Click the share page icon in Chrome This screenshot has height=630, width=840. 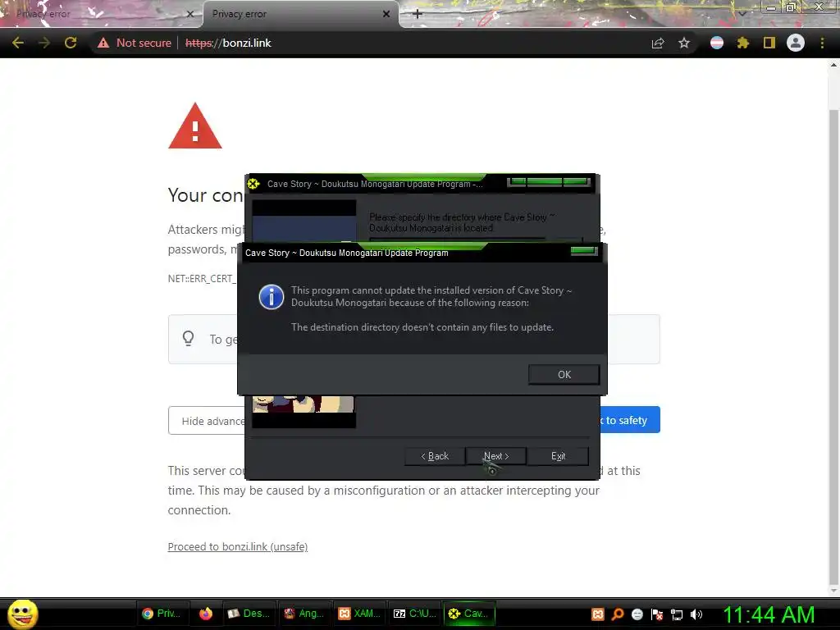tap(658, 43)
